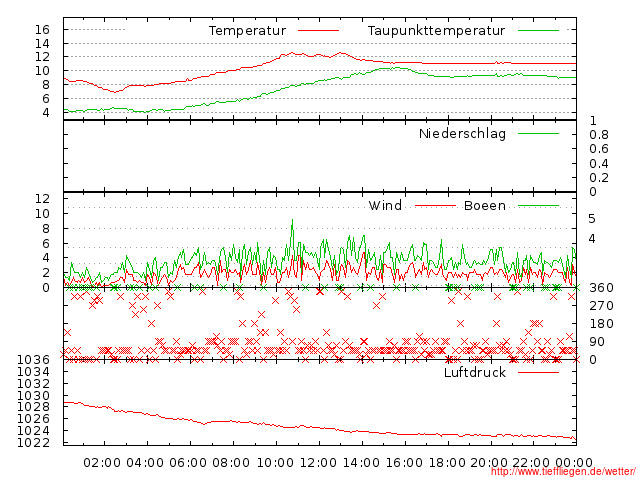The image size is (640, 480).
Task: Click the 20:00 time axis label
Action: [x=489, y=462]
